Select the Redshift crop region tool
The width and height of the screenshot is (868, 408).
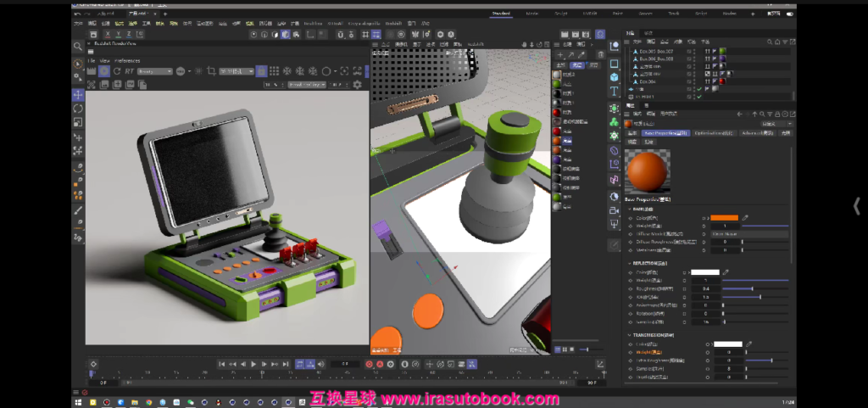click(211, 71)
